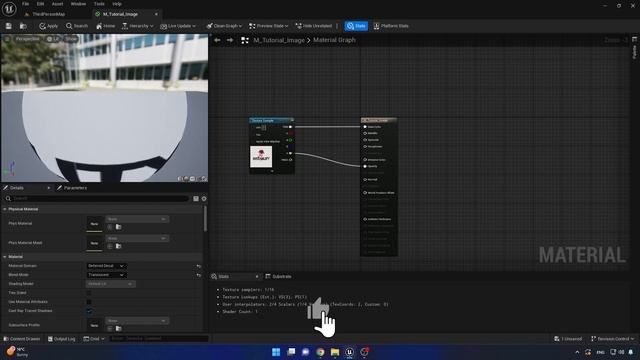Click the RGB output pin on Texture Sample
The image size is (640, 360).
290,127
